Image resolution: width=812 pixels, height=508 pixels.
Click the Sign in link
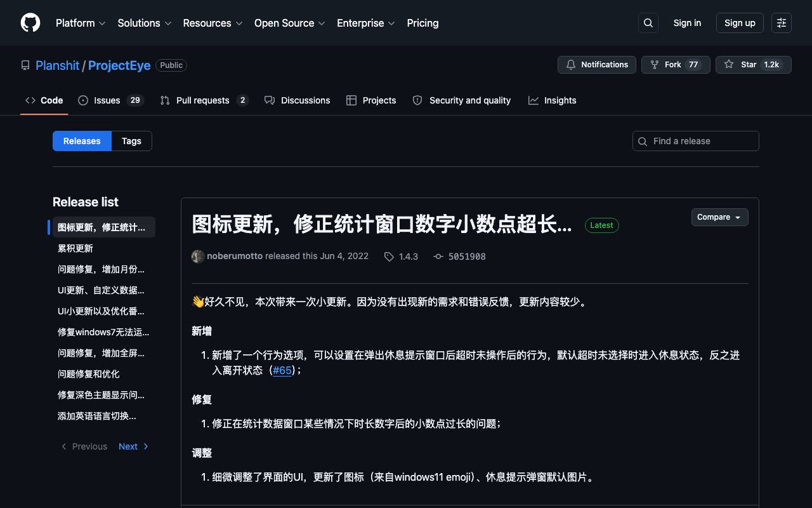(687, 23)
